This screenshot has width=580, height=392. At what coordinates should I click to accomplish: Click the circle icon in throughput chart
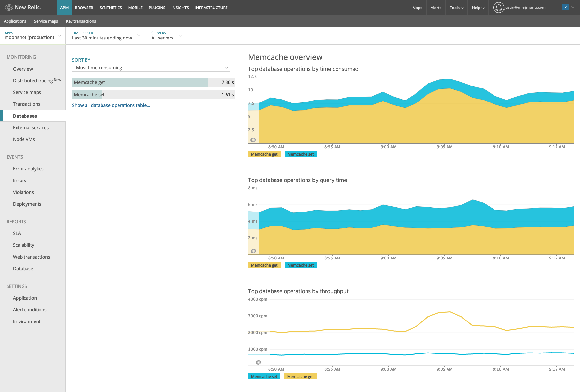point(258,362)
